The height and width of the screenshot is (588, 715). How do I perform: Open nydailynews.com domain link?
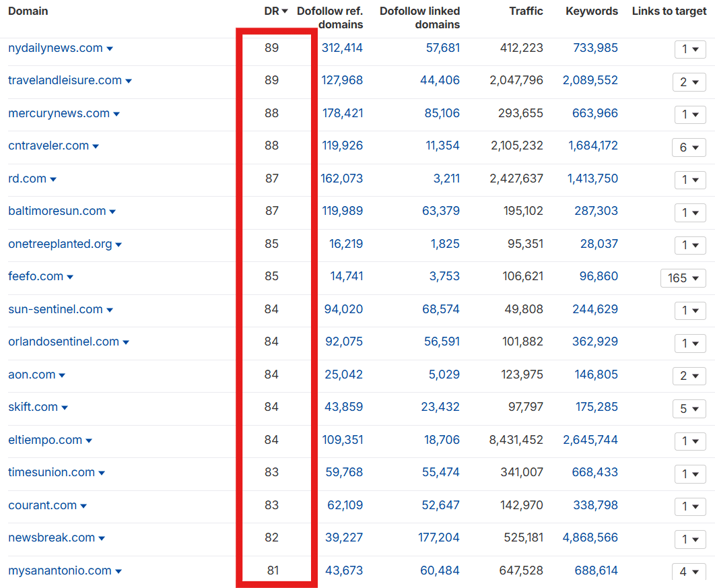point(56,48)
